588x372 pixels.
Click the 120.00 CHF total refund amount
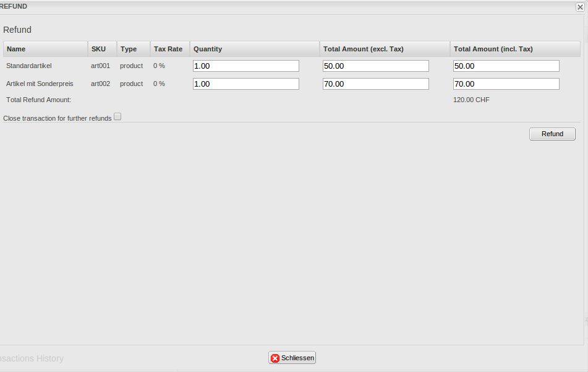pos(471,100)
